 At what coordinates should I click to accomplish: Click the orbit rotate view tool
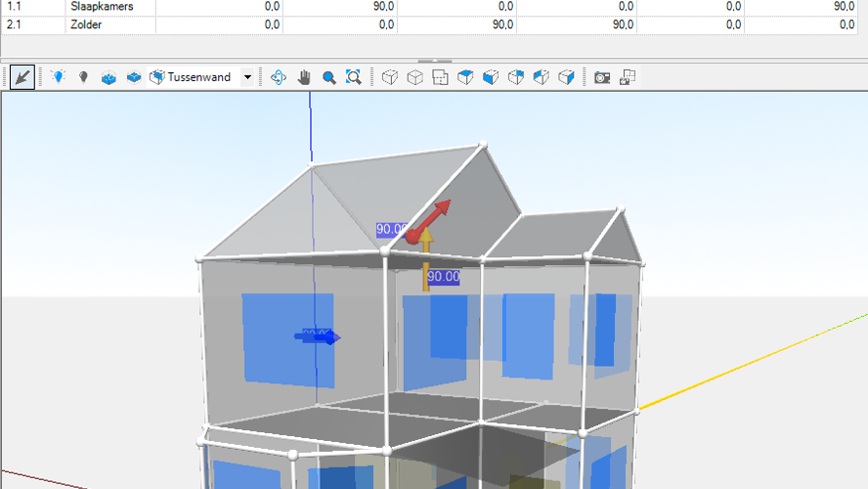pyautogui.click(x=279, y=77)
